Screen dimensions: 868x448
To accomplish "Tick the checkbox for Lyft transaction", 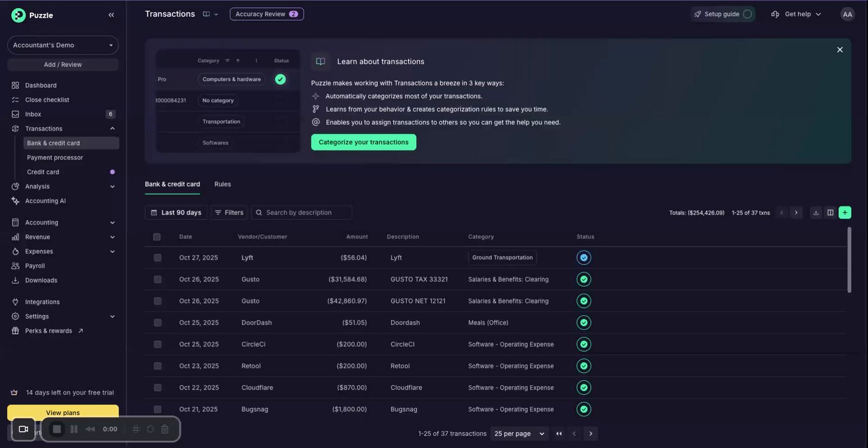I will 158,258.
